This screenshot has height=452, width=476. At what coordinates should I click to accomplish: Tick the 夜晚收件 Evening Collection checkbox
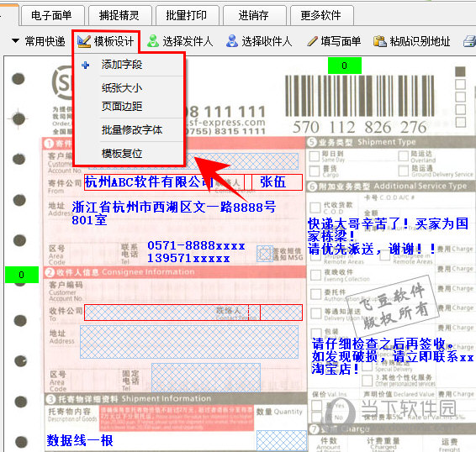[x=315, y=275]
